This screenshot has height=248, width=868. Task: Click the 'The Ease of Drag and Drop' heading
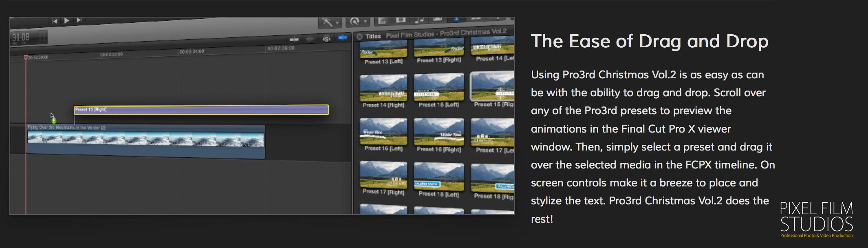pos(650,41)
